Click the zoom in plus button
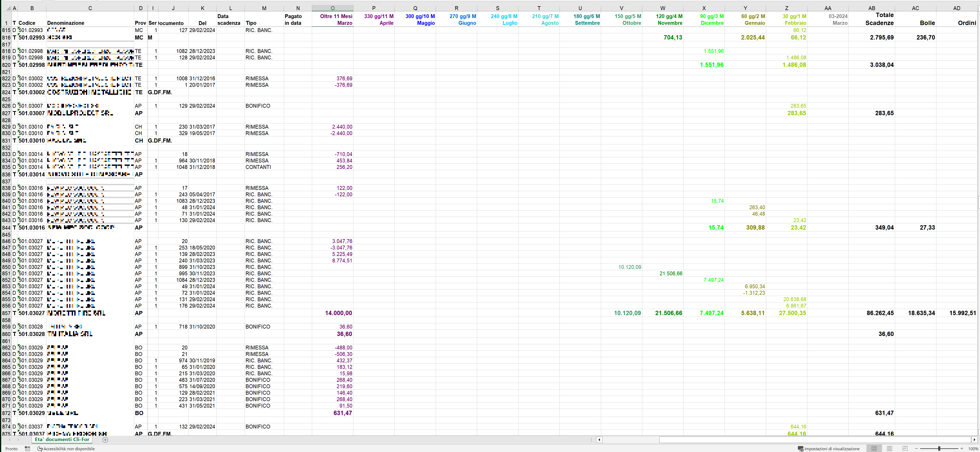 (962, 449)
